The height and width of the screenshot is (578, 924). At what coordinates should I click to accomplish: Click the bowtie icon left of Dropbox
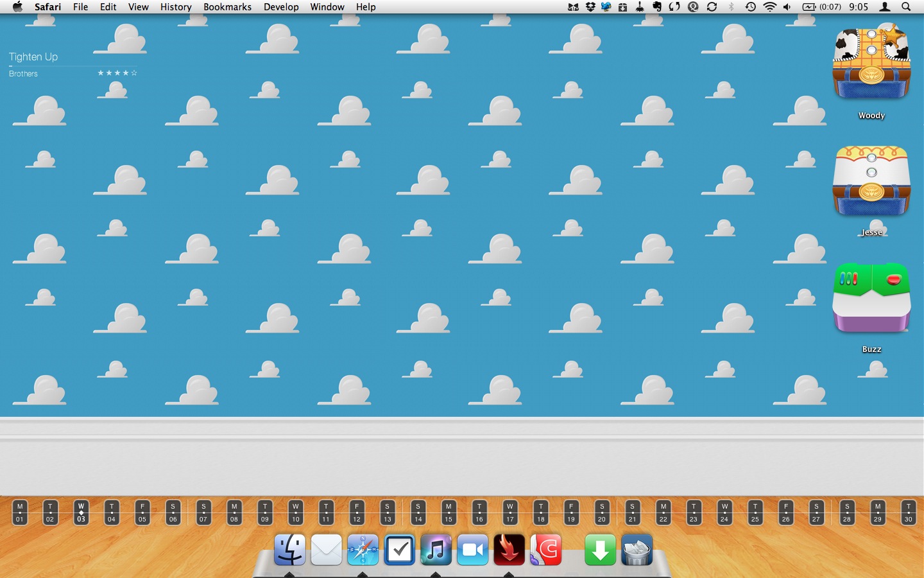pos(573,7)
